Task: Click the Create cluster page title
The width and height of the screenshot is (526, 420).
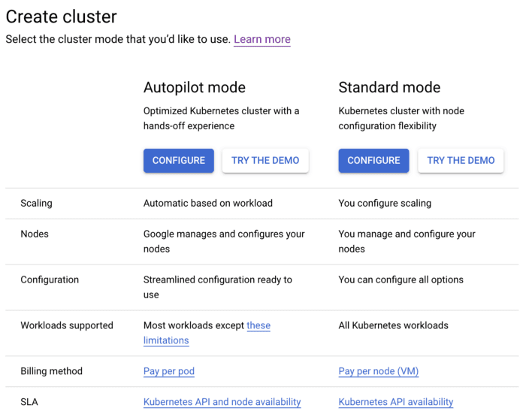Action: (x=61, y=15)
